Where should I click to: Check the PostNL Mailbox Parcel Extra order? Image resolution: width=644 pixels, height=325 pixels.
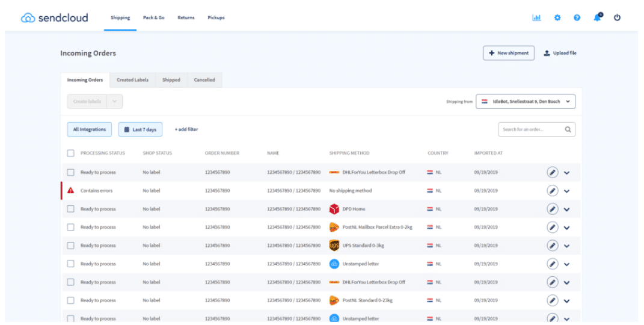70,227
